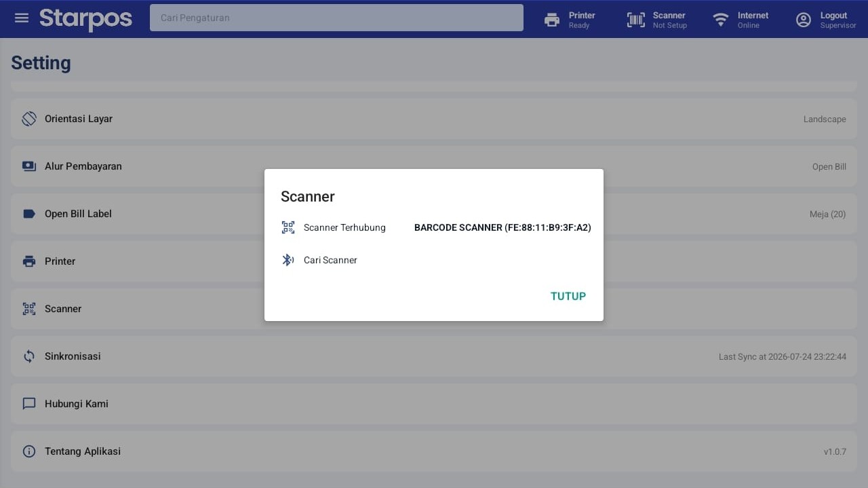The image size is (868, 488).
Task: Click the Internet wifi icon in header
Action: coord(721,20)
